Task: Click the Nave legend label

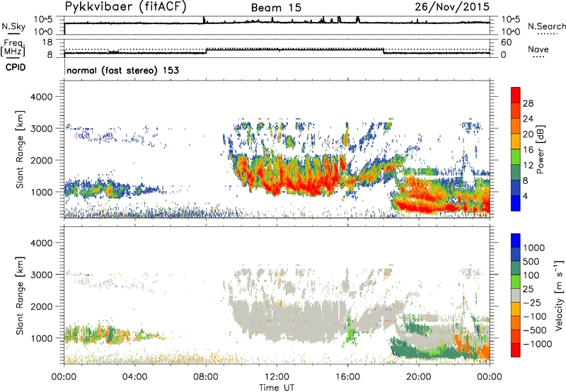Action: coord(538,49)
